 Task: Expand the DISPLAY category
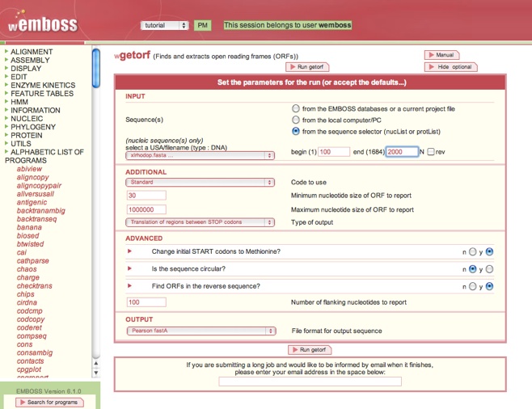[x=26, y=69]
